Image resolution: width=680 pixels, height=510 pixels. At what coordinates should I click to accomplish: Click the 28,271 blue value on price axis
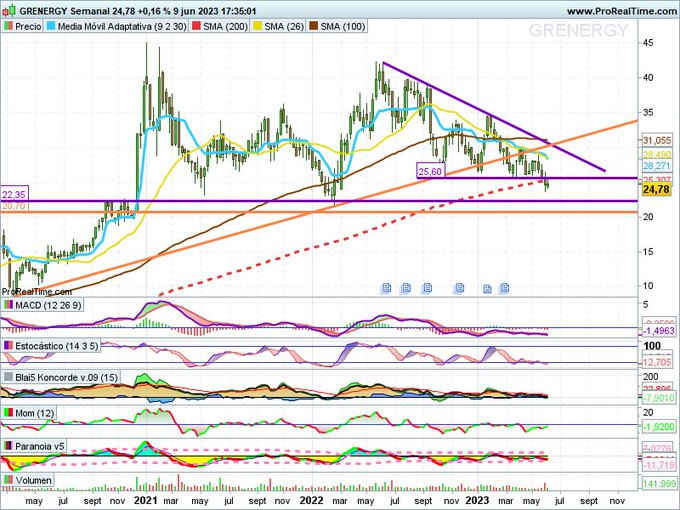[657, 166]
